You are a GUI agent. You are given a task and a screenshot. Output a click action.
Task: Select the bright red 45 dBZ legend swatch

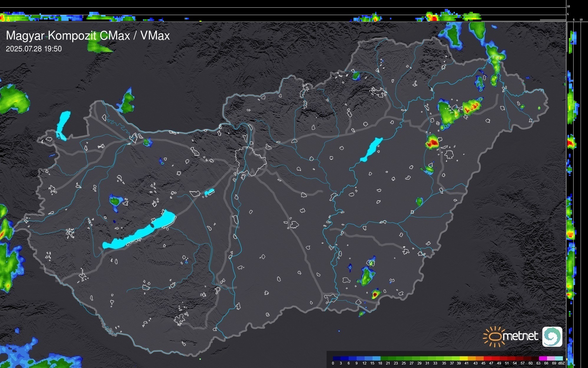click(x=488, y=358)
